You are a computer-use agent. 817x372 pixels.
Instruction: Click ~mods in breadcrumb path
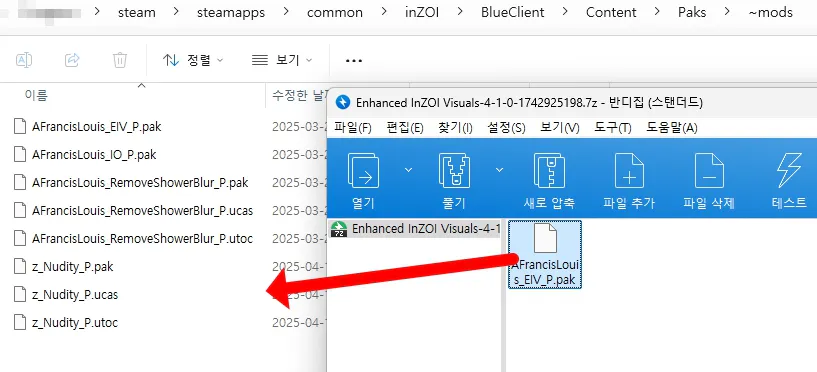click(771, 12)
